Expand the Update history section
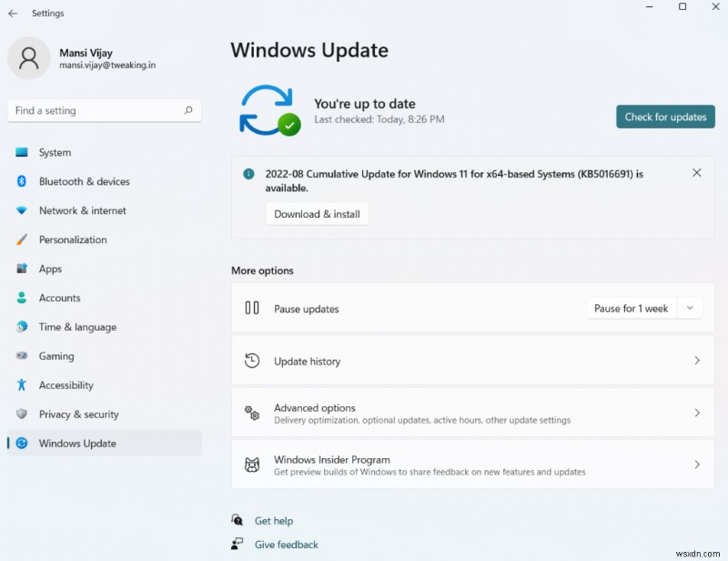 (x=473, y=360)
